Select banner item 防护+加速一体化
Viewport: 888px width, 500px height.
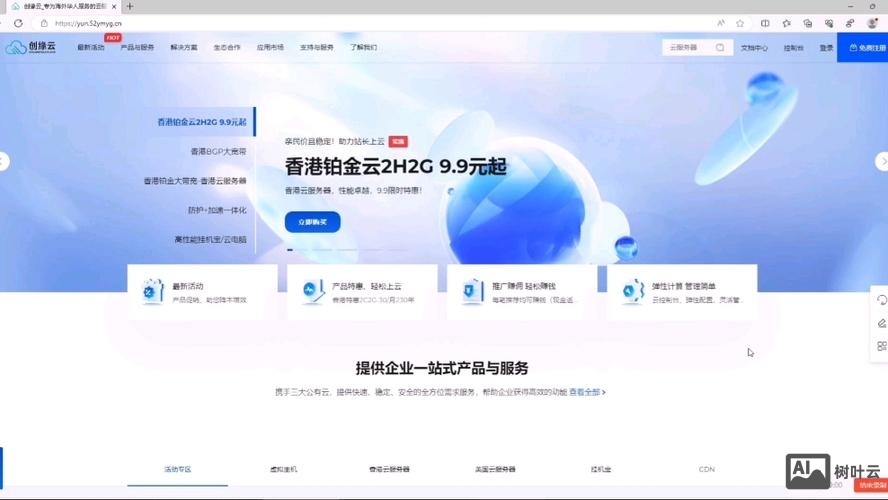(x=217, y=210)
